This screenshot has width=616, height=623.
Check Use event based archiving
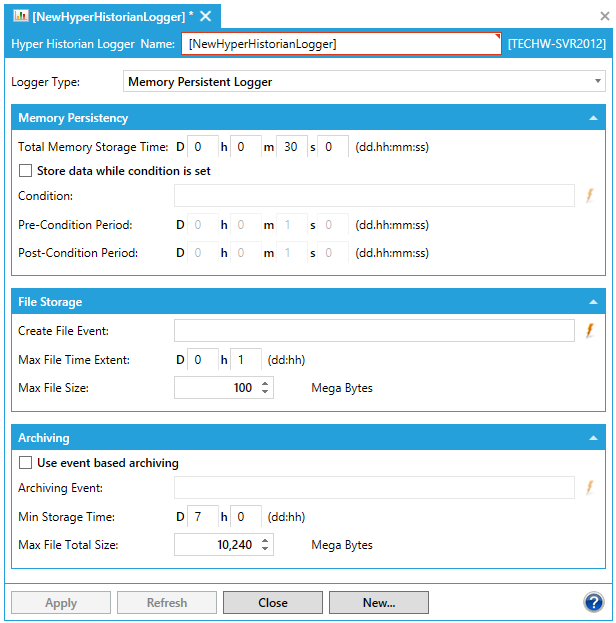tap(26, 463)
